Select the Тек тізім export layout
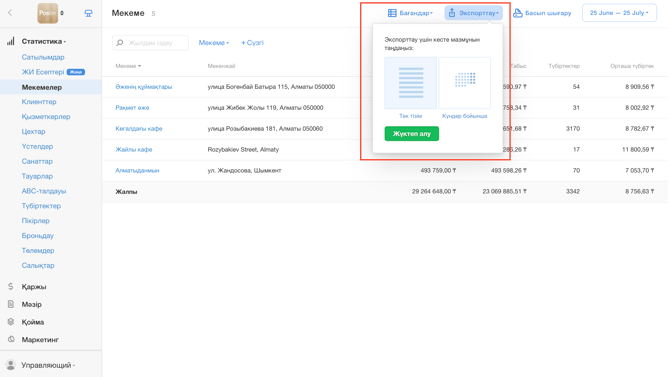Screen dimensions: 670x377 tap(410, 83)
